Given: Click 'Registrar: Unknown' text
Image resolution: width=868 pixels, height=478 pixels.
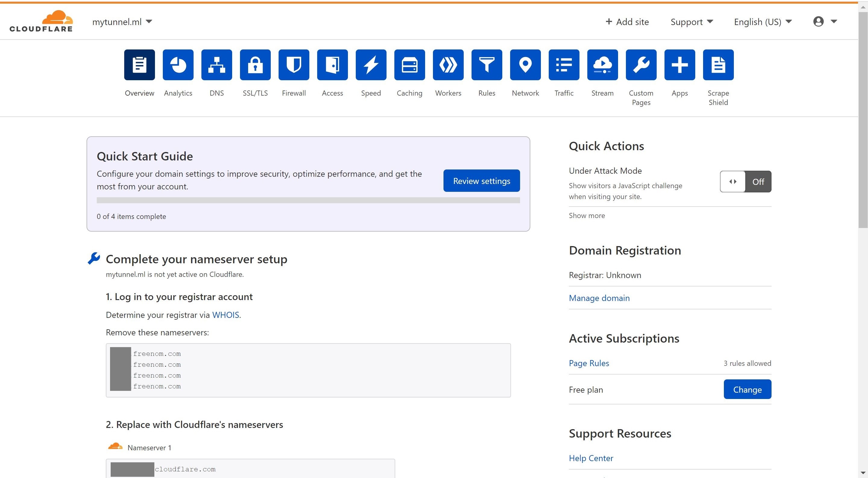Looking at the screenshot, I should coord(605,275).
